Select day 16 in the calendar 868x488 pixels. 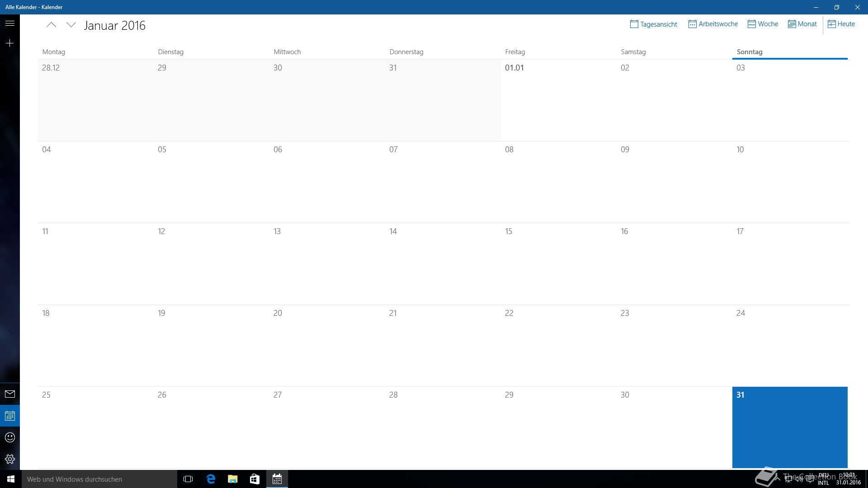pyautogui.click(x=675, y=264)
